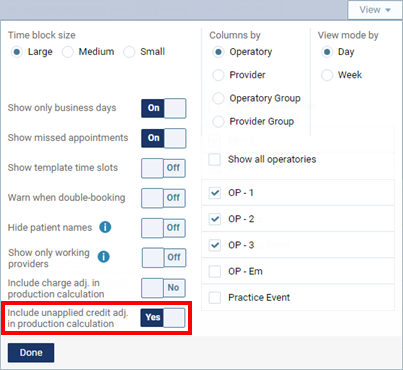This screenshot has height=370, width=403.
Task: Toggle Include unapplied credit adj. switch
Action: tap(163, 317)
